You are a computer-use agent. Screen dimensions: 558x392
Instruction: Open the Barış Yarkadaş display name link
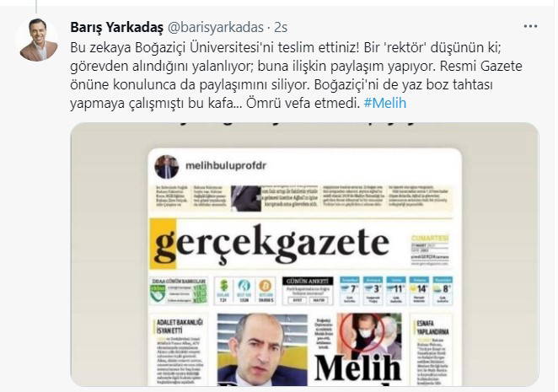point(116,27)
